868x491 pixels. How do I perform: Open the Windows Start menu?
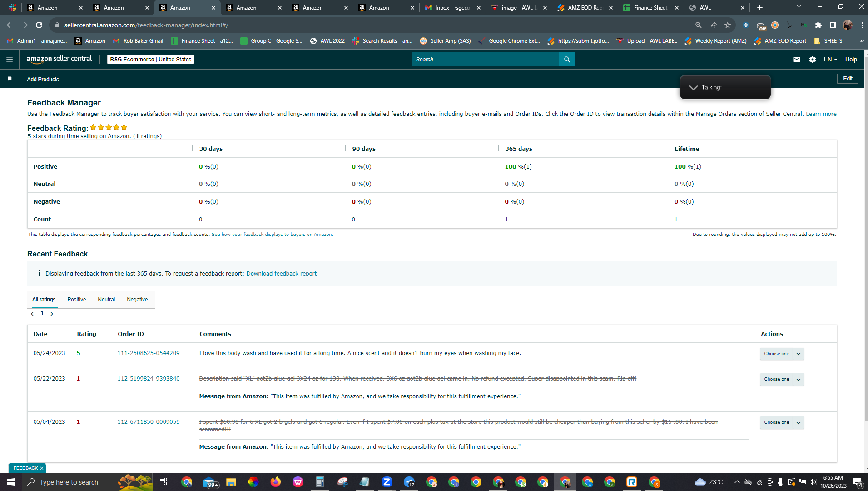[11, 482]
